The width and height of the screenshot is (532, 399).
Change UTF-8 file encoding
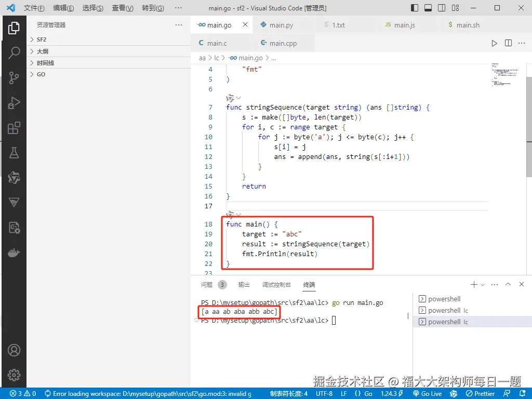click(x=324, y=394)
